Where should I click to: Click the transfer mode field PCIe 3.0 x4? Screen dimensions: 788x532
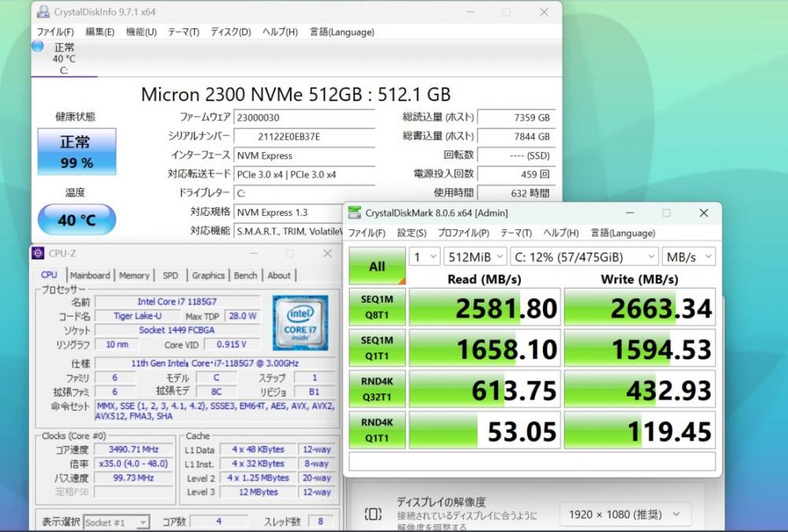pos(304,174)
